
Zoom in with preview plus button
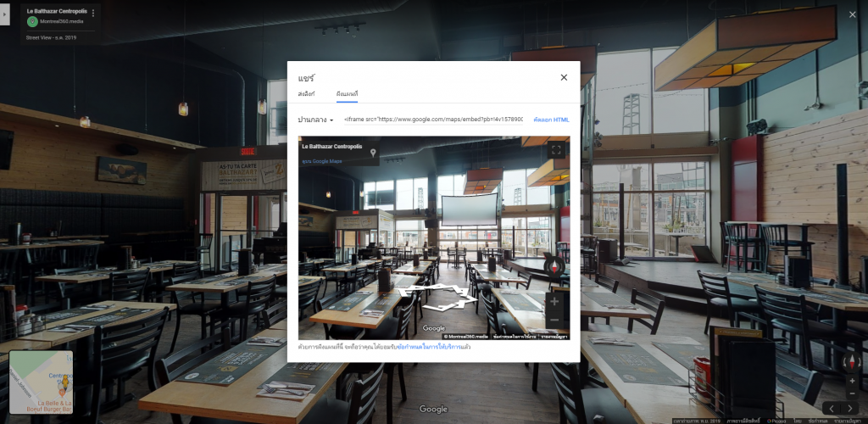pyautogui.click(x=554, y=302)
